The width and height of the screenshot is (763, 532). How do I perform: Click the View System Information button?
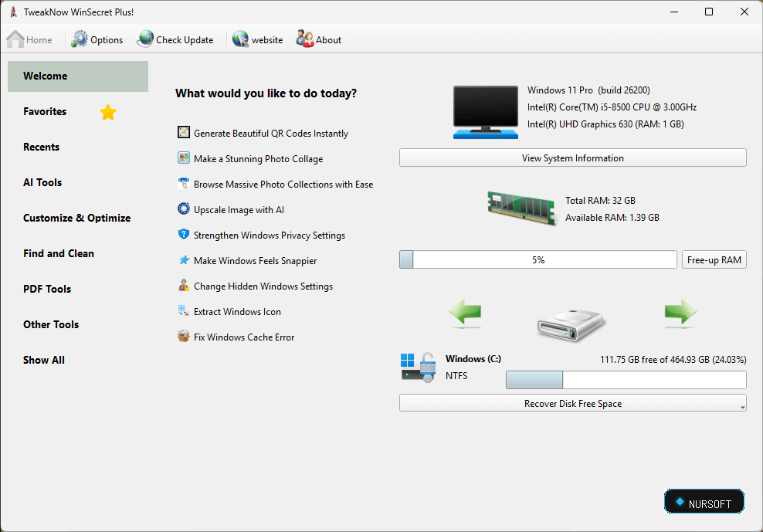click(573, 158)
